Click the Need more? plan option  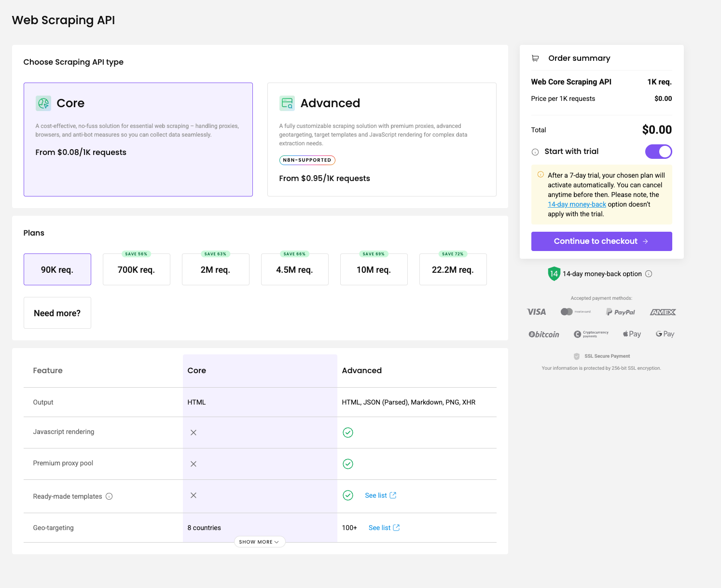57,313
